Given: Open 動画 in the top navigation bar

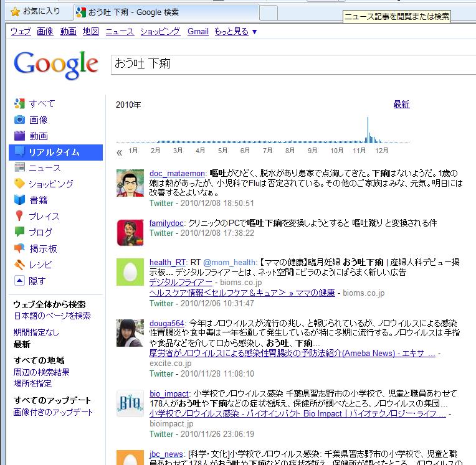Looking at the screenshot, I should 69,31.
